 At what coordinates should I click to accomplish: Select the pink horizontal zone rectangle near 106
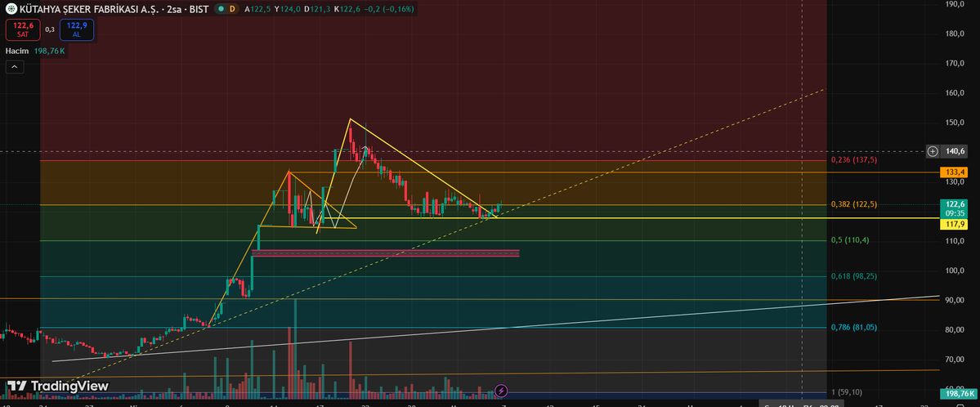click(x=385, y=253)
